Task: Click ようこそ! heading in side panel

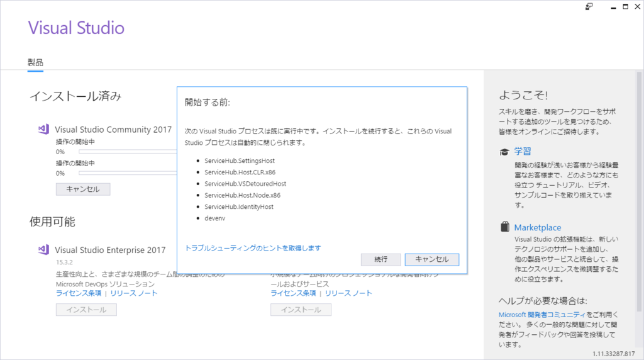Action: pos(523,95)
